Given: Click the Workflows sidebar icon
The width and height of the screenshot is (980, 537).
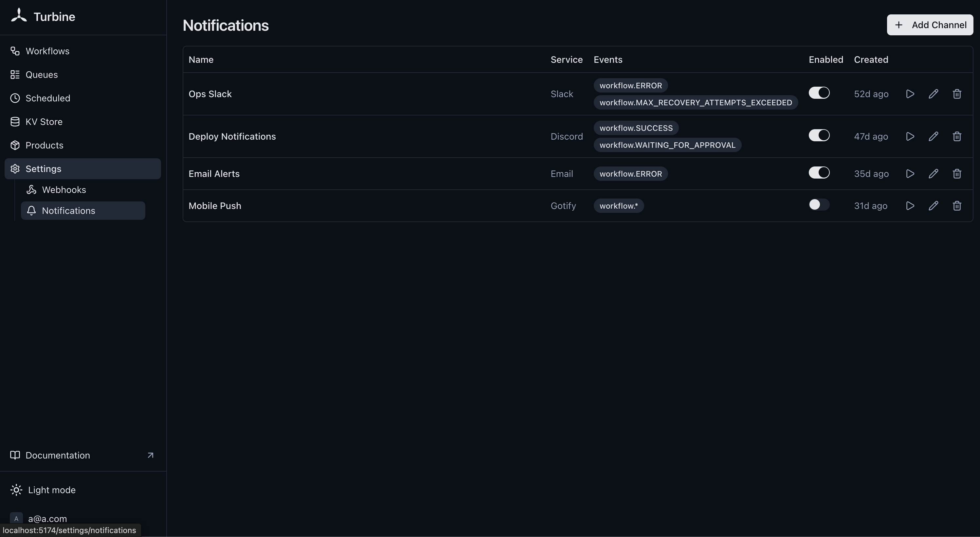Looking at the screenshot, I should [15, 51].
